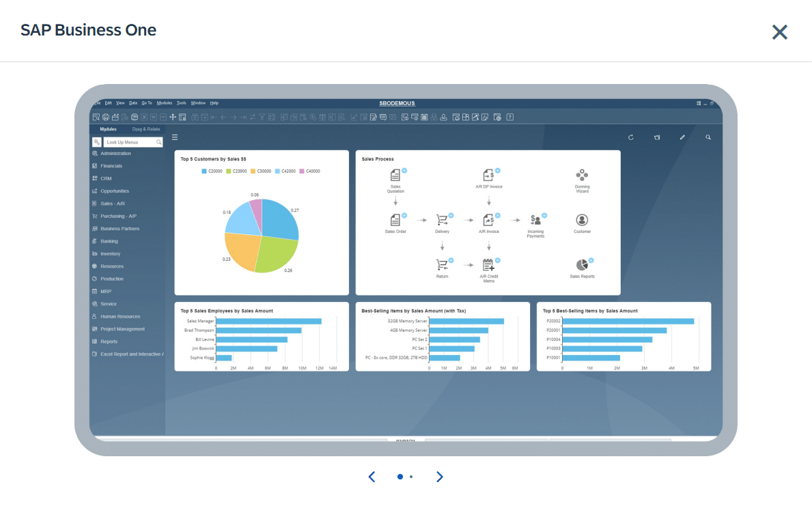This screenshot has height=517, width=812.
Task: Click the dashboard search magnifier icon
Action: pyautogui.click(x=708, y=137)
